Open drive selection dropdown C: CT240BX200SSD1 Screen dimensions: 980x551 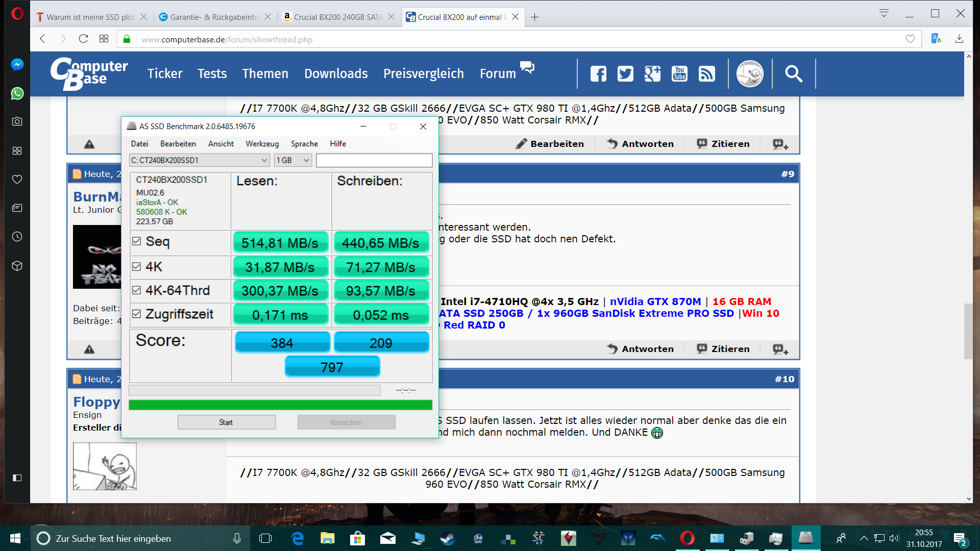pyautogui.click(x=199, y=160)
